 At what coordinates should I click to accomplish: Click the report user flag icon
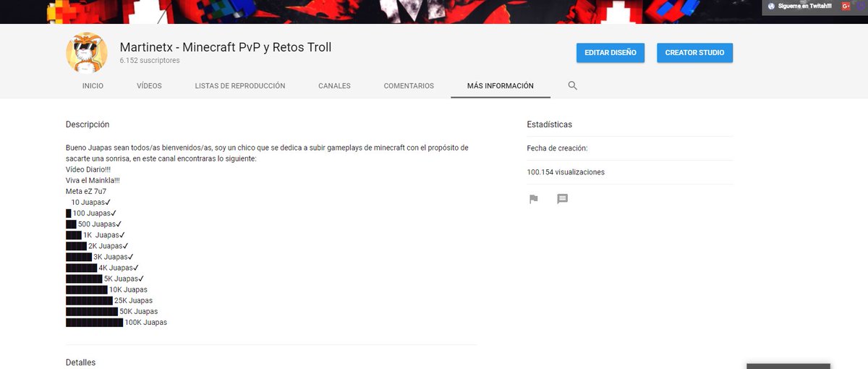[534, 199]
